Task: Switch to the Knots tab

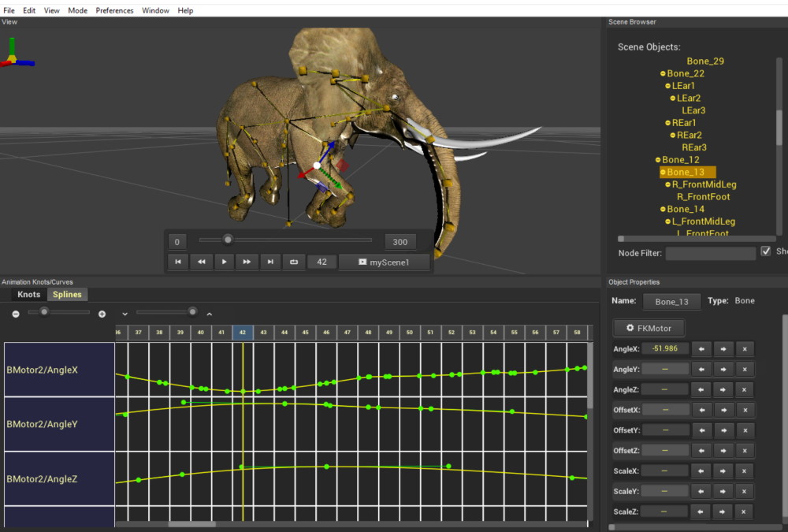Action: click(28, 295)
